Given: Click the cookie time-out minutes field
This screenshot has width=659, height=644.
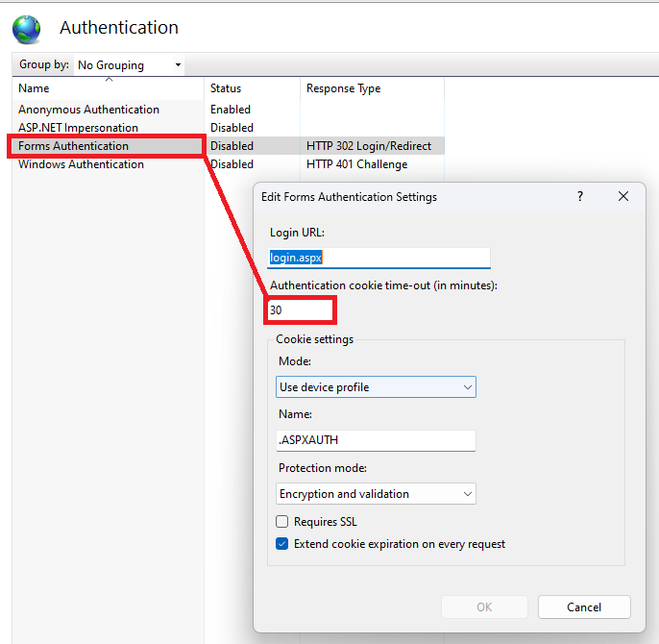Looking at the screenshot, I should [302, 310].
